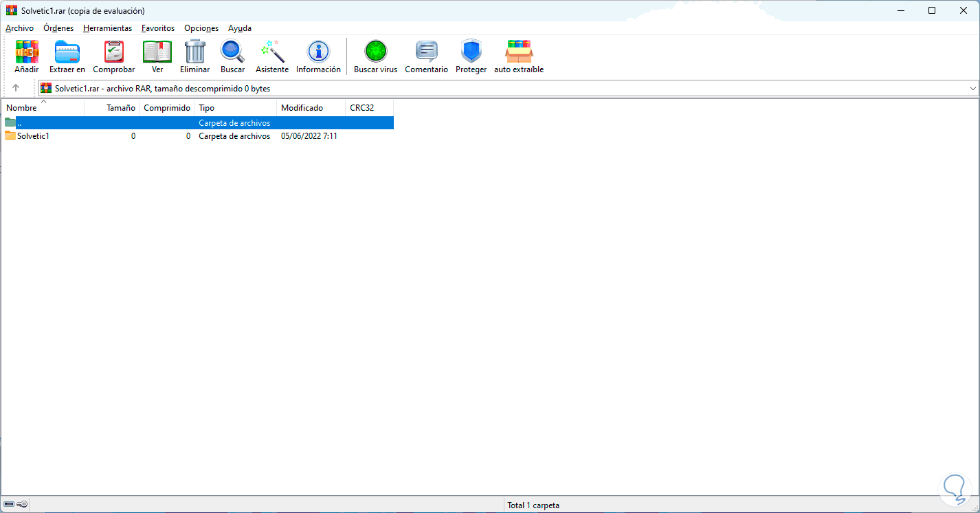
Task: Open the Archivo menu
Action: tap(19, 28)
